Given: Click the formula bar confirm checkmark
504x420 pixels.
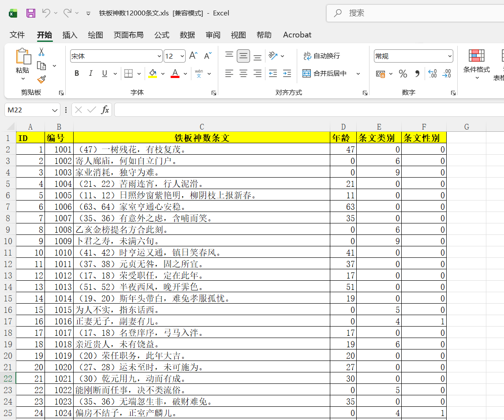Looking at the screenshot, I should (x=92, y=110).
